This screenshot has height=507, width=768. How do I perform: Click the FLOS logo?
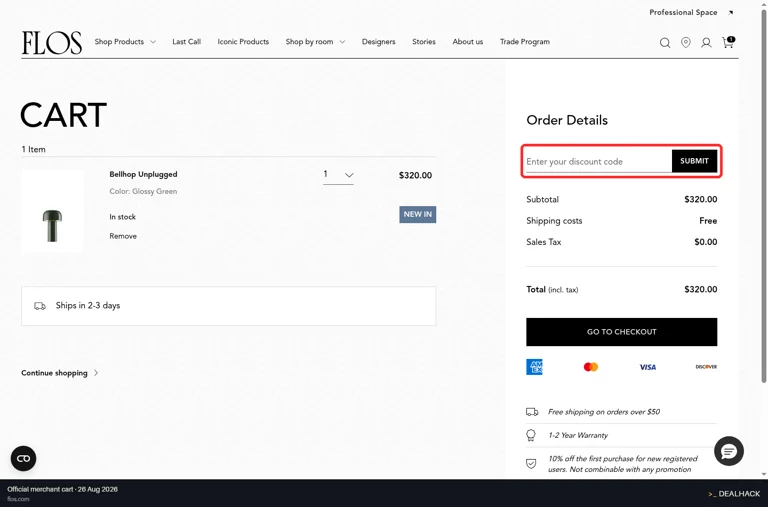51,43
